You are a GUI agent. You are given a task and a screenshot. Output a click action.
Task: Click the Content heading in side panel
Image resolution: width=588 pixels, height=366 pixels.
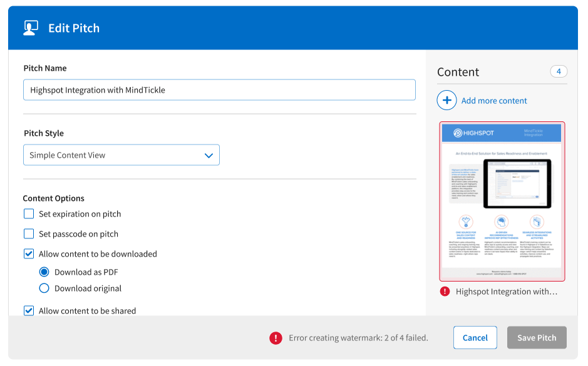point(458,72)
